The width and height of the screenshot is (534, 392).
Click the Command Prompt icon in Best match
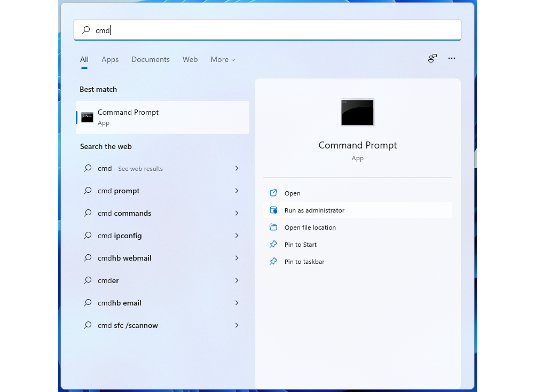(x=87, y=117)
